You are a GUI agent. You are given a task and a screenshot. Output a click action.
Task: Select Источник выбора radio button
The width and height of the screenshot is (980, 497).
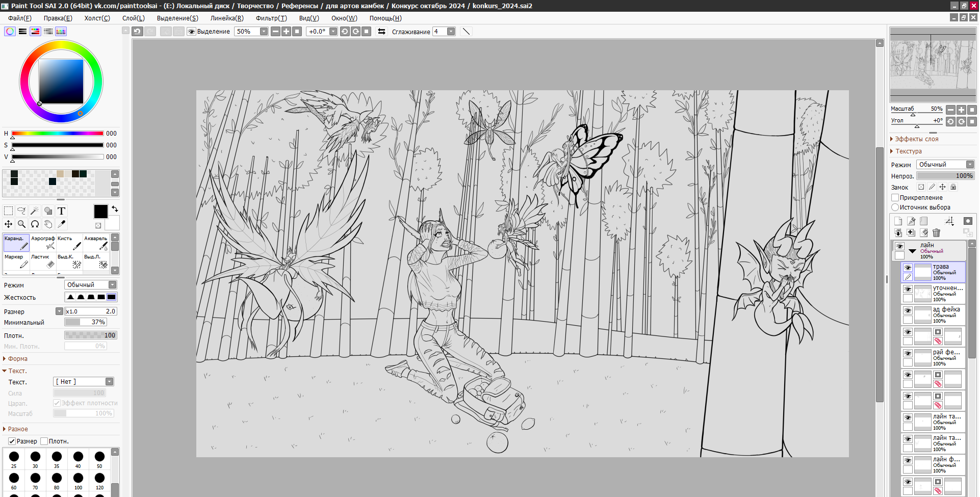895,207
